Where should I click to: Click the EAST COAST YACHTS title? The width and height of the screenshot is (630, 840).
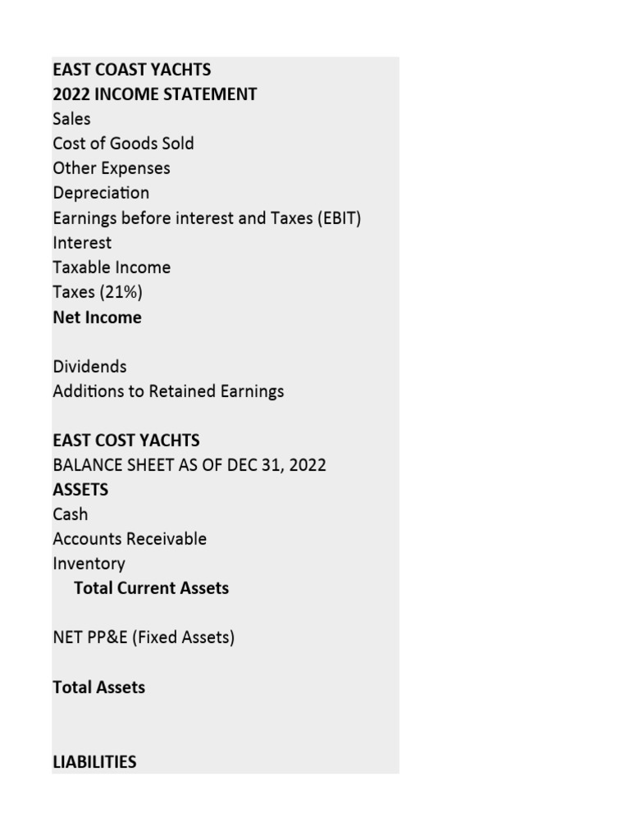pyautogui.click(x=131, y=70)
